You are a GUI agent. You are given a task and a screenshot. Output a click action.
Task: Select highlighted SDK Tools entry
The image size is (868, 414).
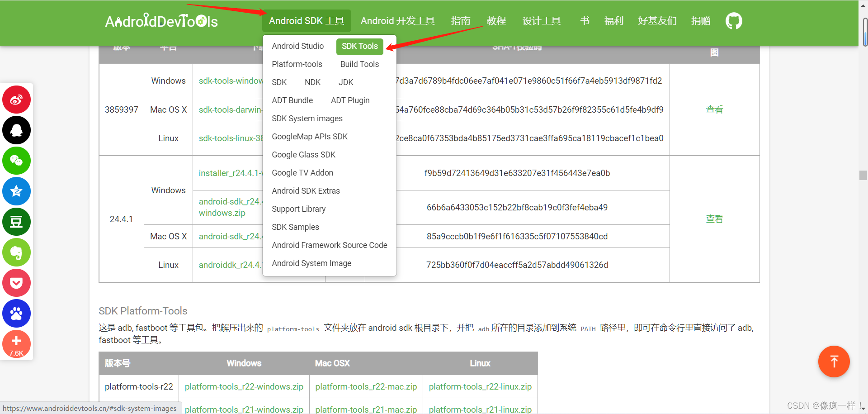click(360, 46)
